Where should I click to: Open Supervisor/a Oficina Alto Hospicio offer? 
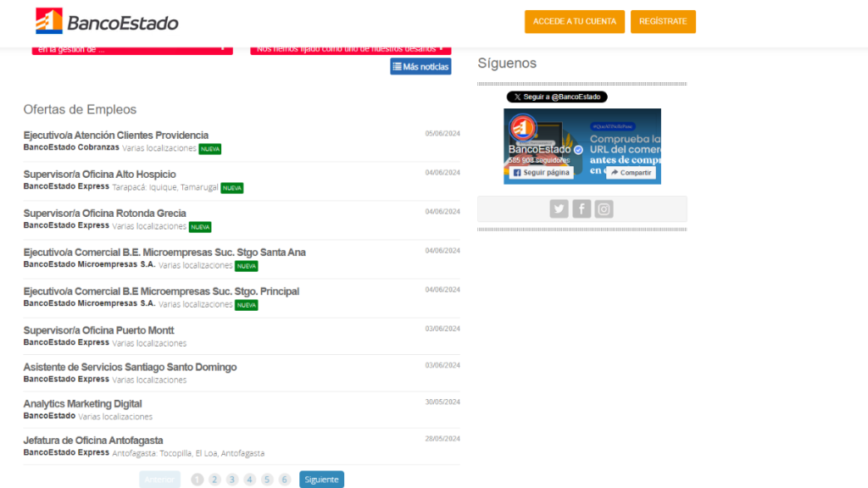point(100,175)
